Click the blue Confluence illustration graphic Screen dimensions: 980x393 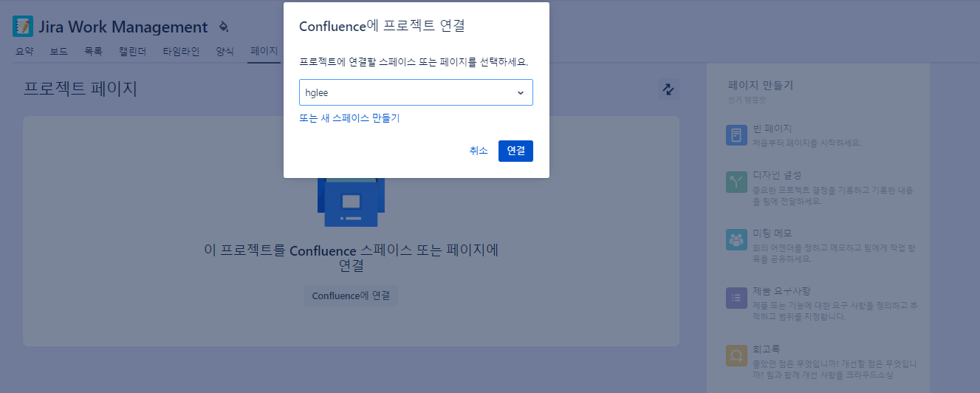tap(351, 201)
